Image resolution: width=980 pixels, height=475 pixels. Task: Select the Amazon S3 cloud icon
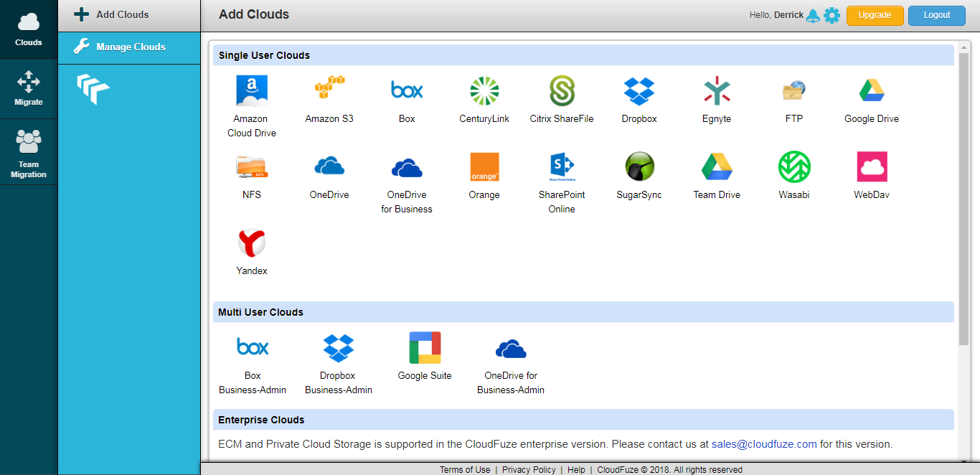(x=329, y=88)
